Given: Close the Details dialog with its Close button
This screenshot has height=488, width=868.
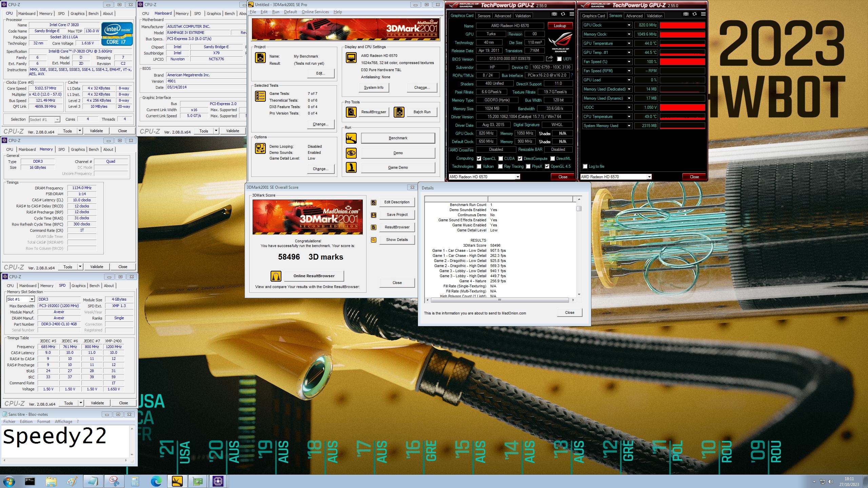Looking at the screenshot, I should (x=570, y=313).
